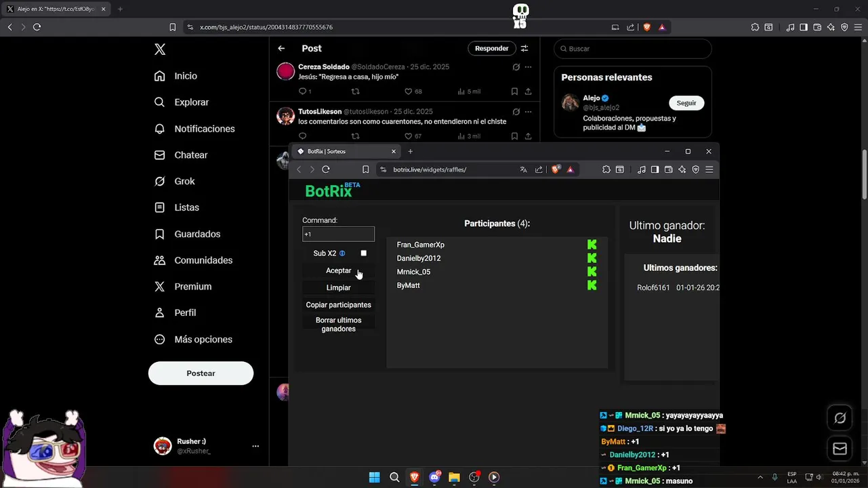Viewport: 868px width, 488px height.
Task: Reload the X page in the main window
Action: 37,27
